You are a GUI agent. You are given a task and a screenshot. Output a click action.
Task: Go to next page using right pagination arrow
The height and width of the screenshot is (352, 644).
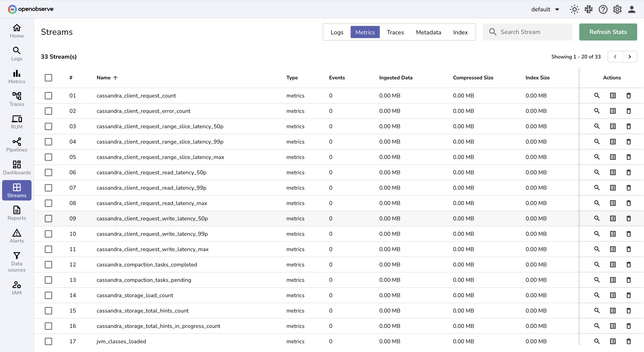pyautogui.click(x=630, y=57)
